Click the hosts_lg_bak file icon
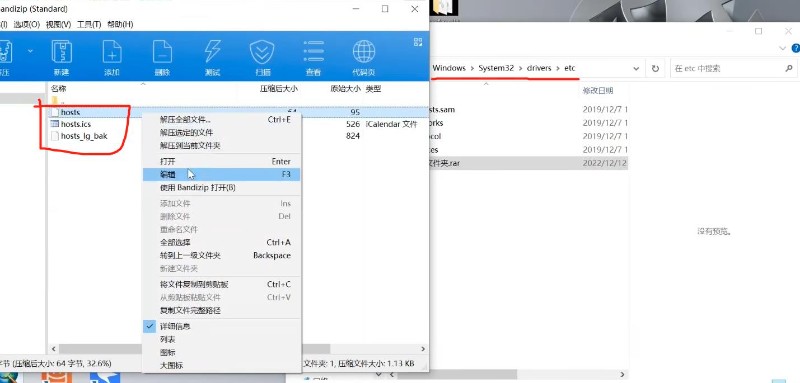The image size is (800, 383). point(55,136)
